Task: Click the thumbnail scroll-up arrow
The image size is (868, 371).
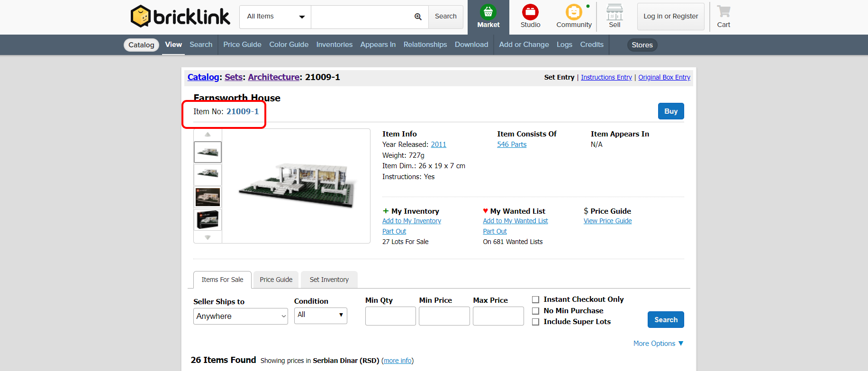Action: click(x=208, y=135)
